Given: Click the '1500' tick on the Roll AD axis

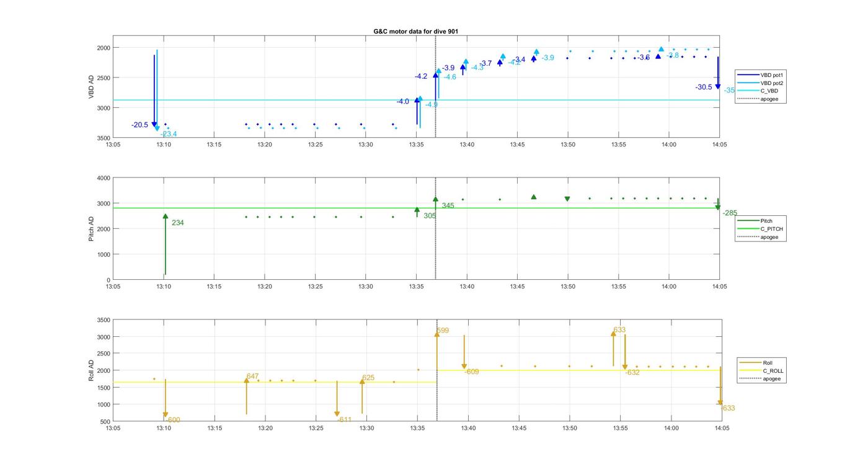Looking at the screenshot, I should pos(104,388).
